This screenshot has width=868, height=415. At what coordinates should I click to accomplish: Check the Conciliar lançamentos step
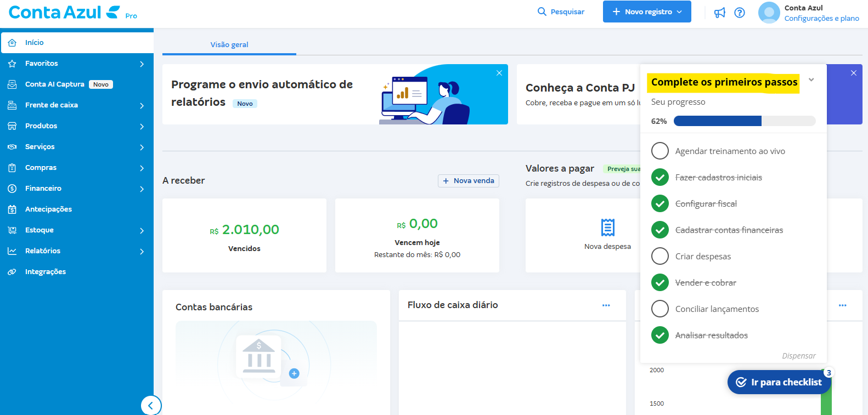(660, 309)
